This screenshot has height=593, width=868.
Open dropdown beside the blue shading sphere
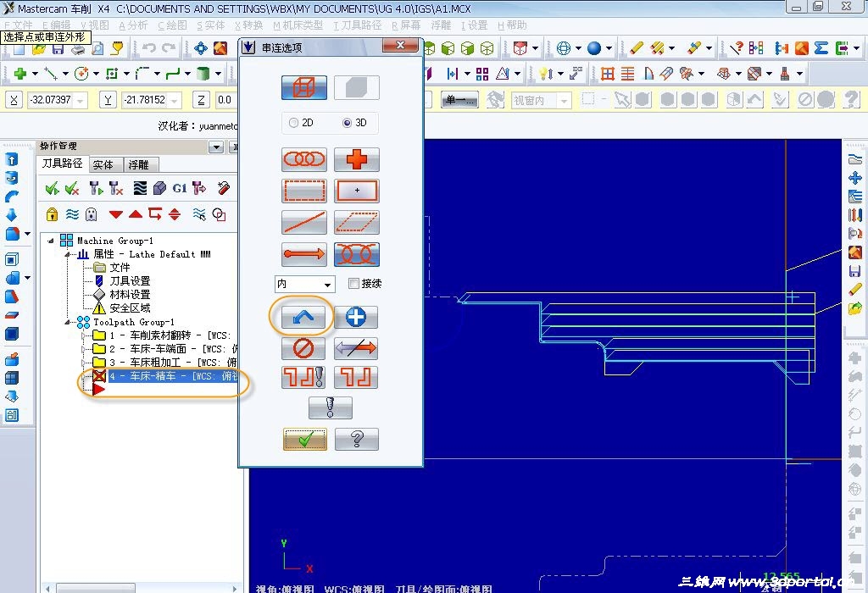[609, 48]
